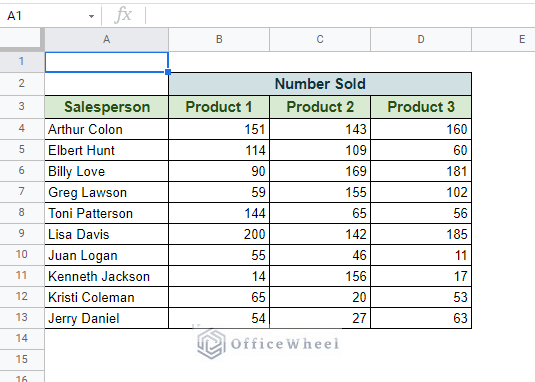Select row 10 header

point(22,255)
